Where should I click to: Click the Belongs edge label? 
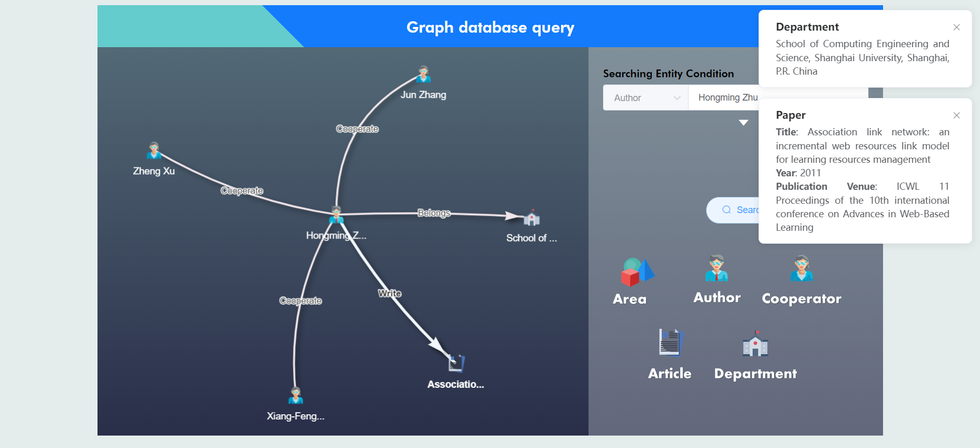(x=434, y=213)
